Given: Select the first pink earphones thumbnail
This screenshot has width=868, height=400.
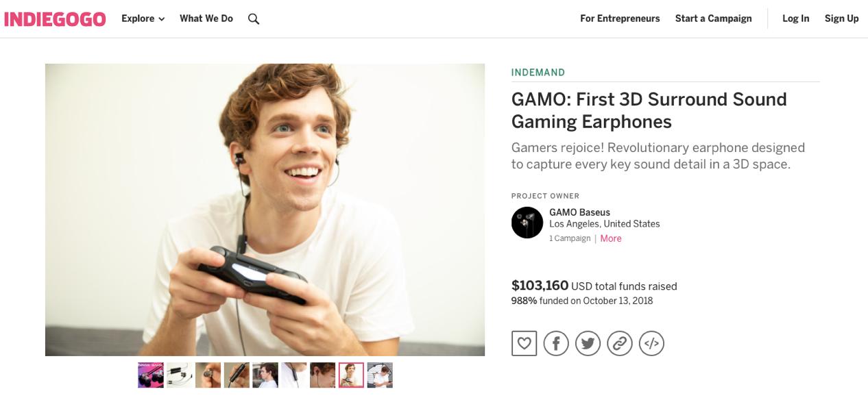Looking at the screenshot, I should coord(151,375).
